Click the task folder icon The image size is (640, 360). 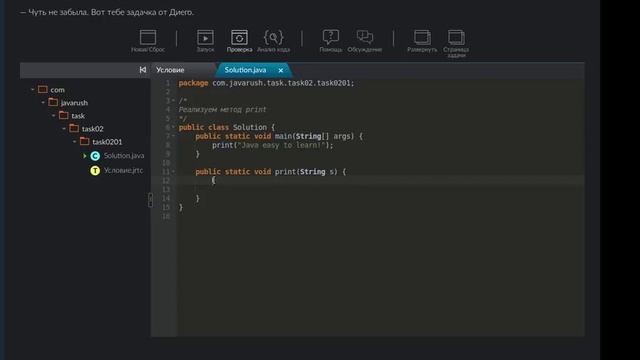coord(64,115)
